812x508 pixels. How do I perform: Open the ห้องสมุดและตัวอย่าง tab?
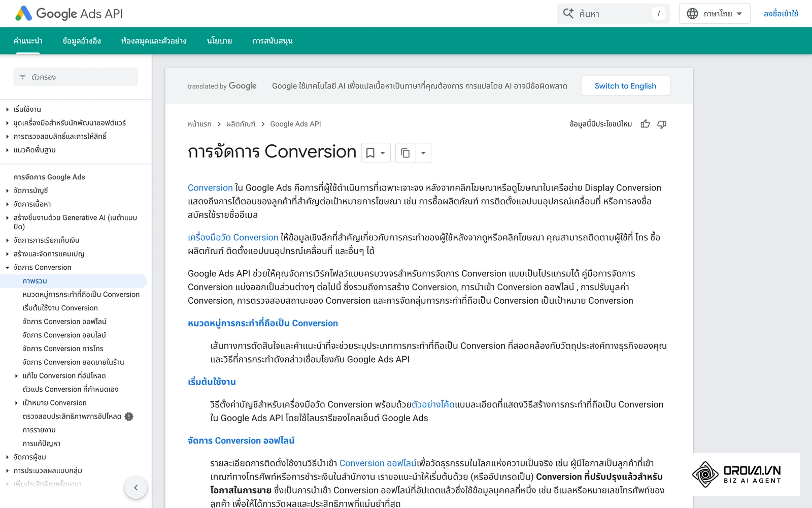click(154, 41)
